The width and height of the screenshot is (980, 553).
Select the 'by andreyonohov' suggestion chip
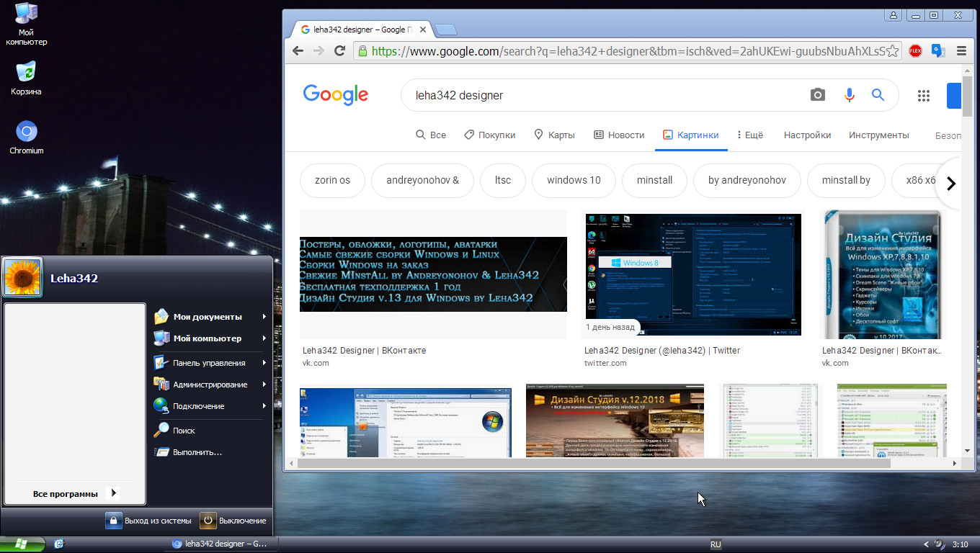(x=747, y=180)
